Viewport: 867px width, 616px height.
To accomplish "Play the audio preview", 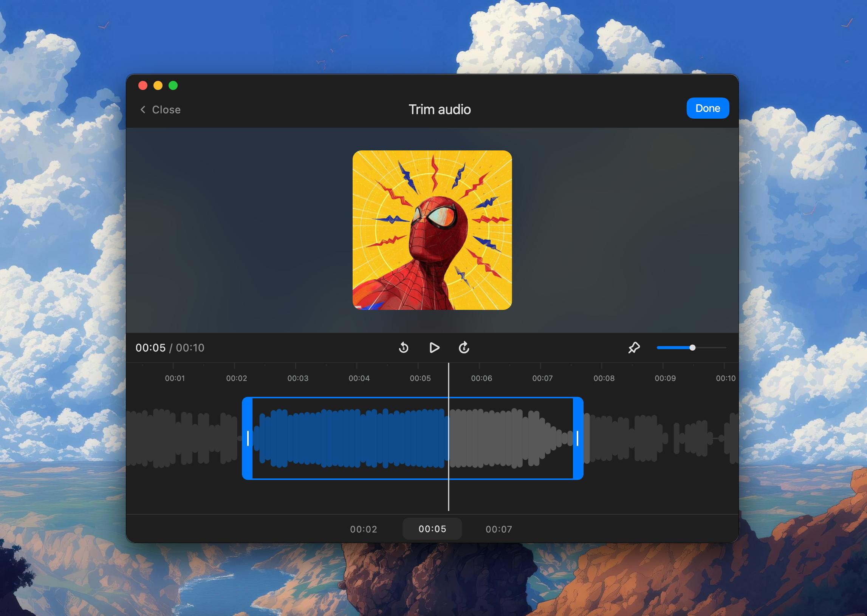I will (434, 347).
